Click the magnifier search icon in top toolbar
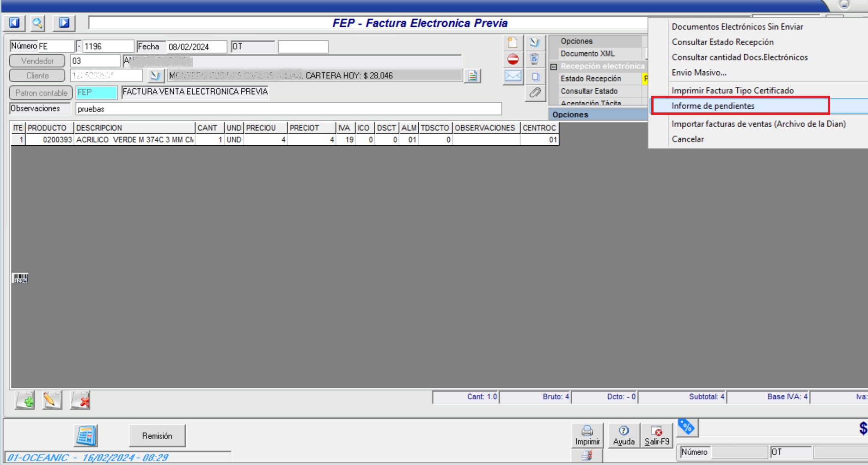 point(37,23)
